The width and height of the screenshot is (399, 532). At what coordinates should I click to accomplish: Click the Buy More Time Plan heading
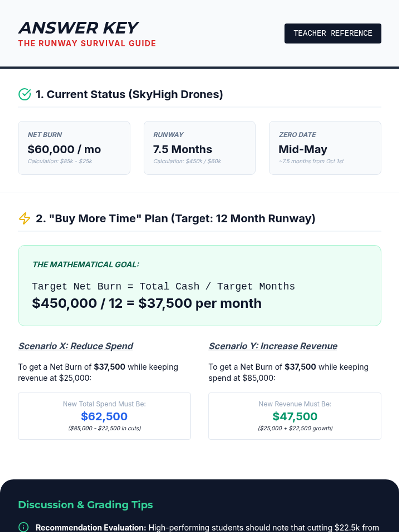coord(175,218)
